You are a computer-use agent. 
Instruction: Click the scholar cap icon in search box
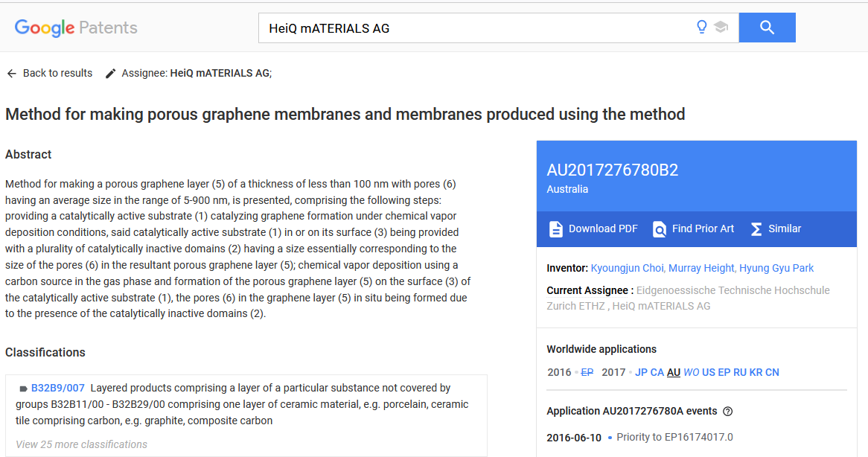721,27
